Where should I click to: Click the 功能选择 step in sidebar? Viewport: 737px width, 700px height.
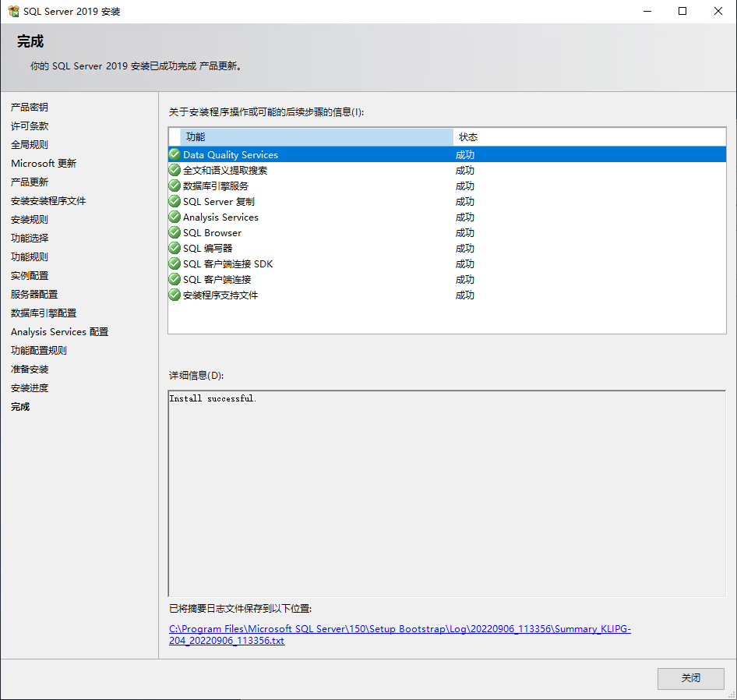[x=29, y=238]
